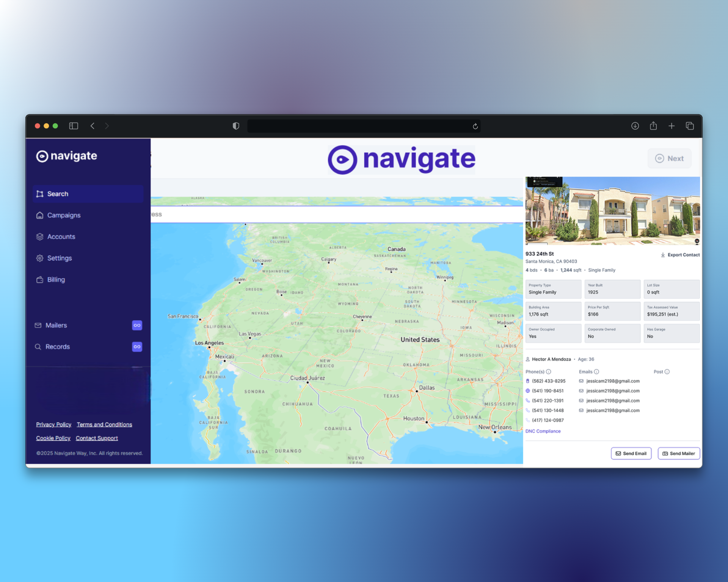This screenshot has width=728, height=582.
Task: Click the Post info icon
Action: coord(667,372)
